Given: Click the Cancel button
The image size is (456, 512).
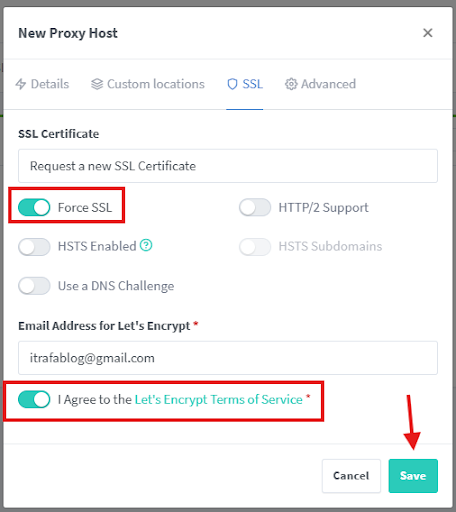Looking at the screenshot, I should pyautogui.click(x=351, y=476).
